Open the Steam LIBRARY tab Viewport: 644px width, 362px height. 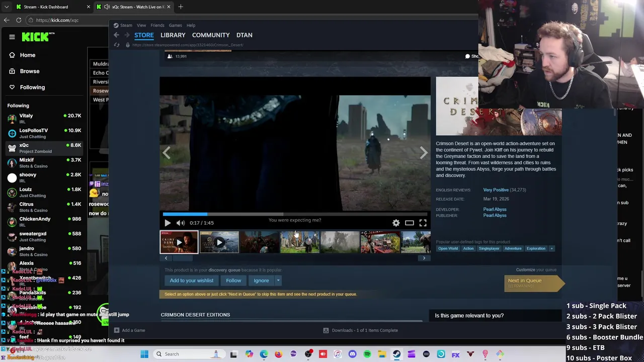coord(173,35)
